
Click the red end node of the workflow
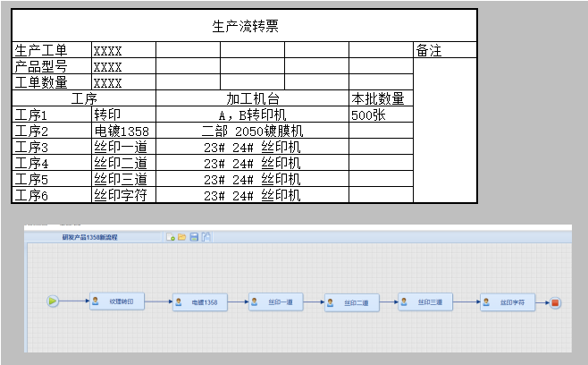pyautogui.click(x=556, y=303)
